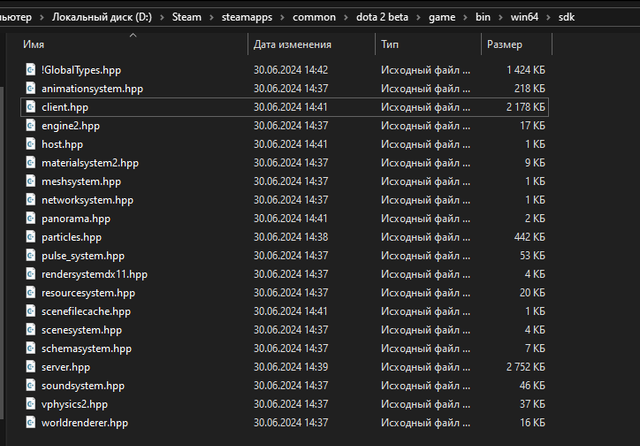This screenshot has height=446, width=640.
Task: Navigate to Steam folder in address bar
Action: click(187, 17)
